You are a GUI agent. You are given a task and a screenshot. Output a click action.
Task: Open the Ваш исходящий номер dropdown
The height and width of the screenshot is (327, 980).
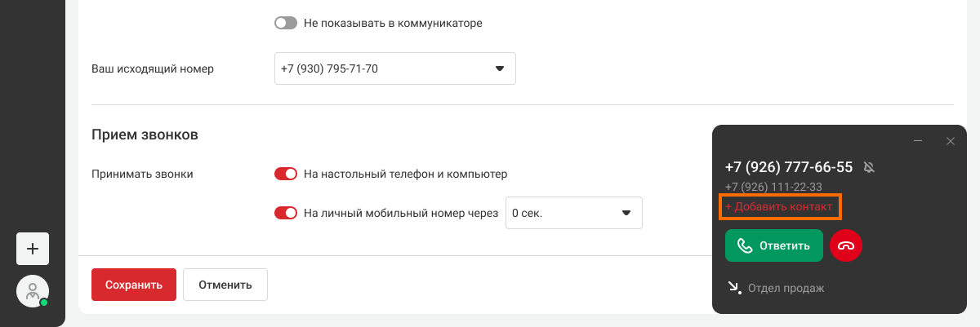point(395,68)
